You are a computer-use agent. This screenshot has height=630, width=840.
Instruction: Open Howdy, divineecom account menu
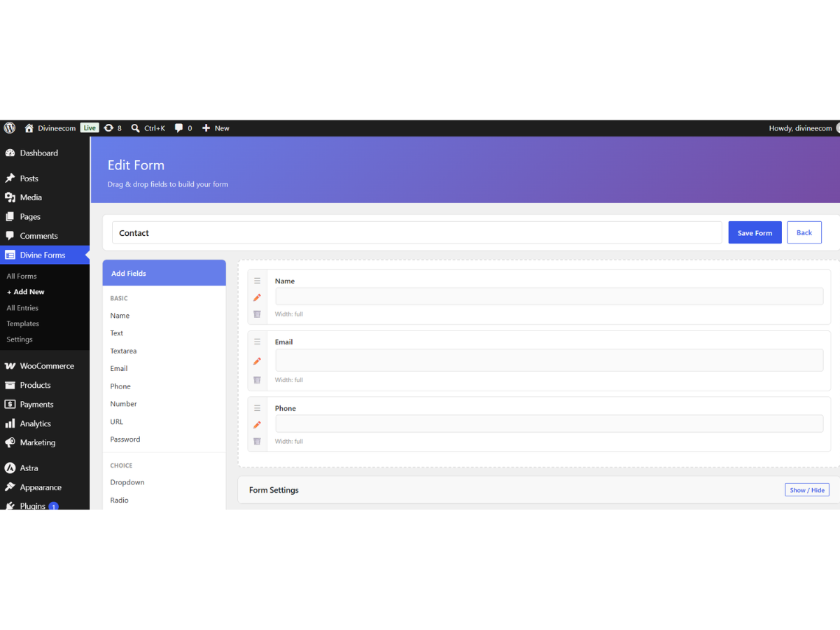coord(804,128)
